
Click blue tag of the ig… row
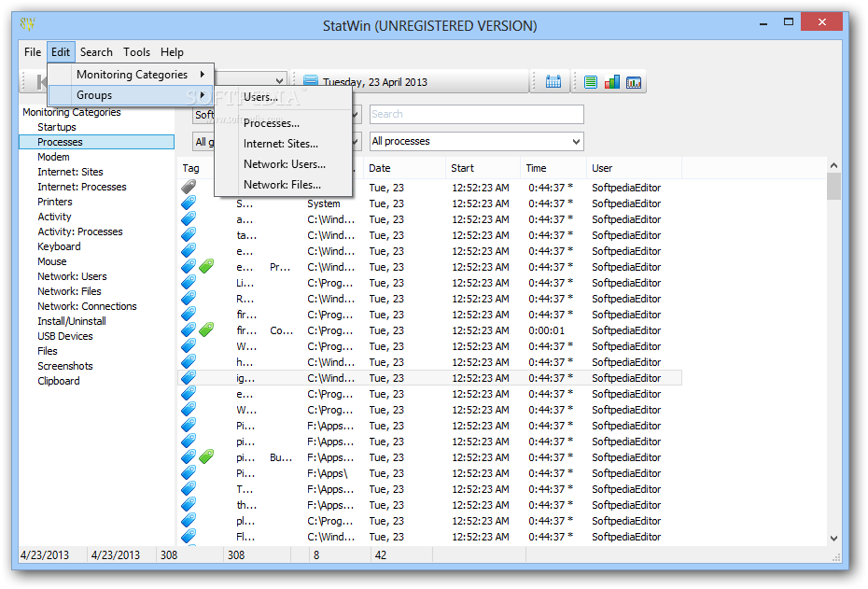[189, 378]
